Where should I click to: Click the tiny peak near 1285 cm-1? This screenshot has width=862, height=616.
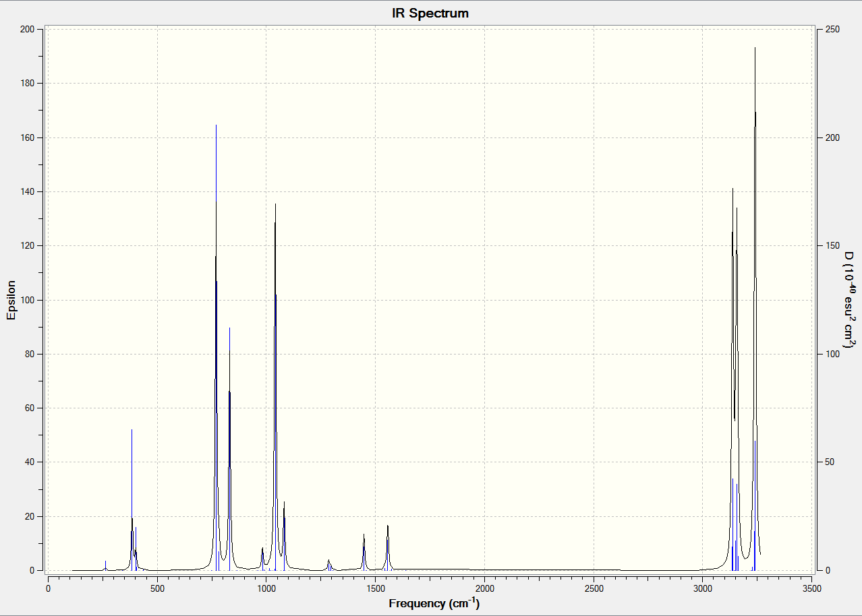pos(328,565)
